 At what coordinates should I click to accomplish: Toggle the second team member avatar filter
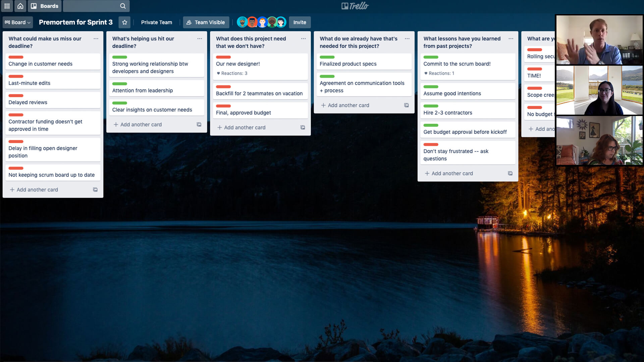point(252,22)
